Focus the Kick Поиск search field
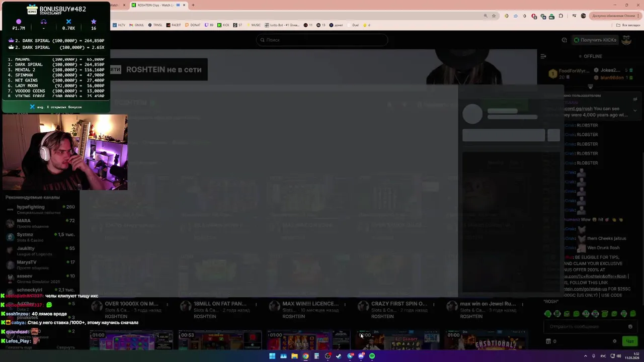Viewport: 644px width, 362px height. coord(322,40)
